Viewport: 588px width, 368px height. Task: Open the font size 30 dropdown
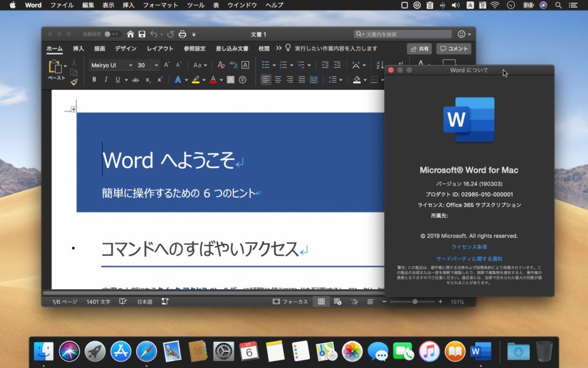pos(156,64)
